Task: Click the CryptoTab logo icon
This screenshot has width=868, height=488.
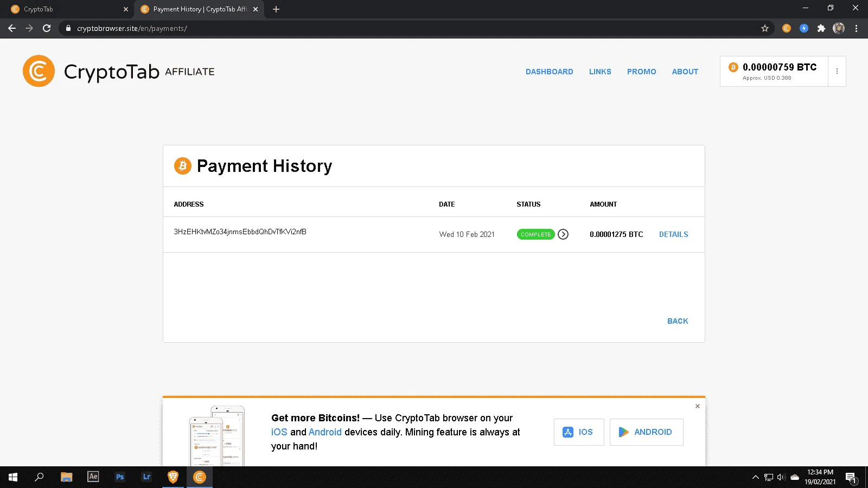Action: [39, 71]
